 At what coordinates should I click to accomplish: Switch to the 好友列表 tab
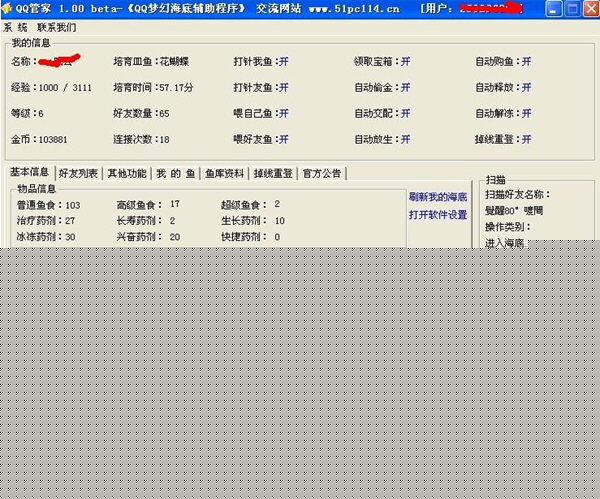(x=78, y=173)
